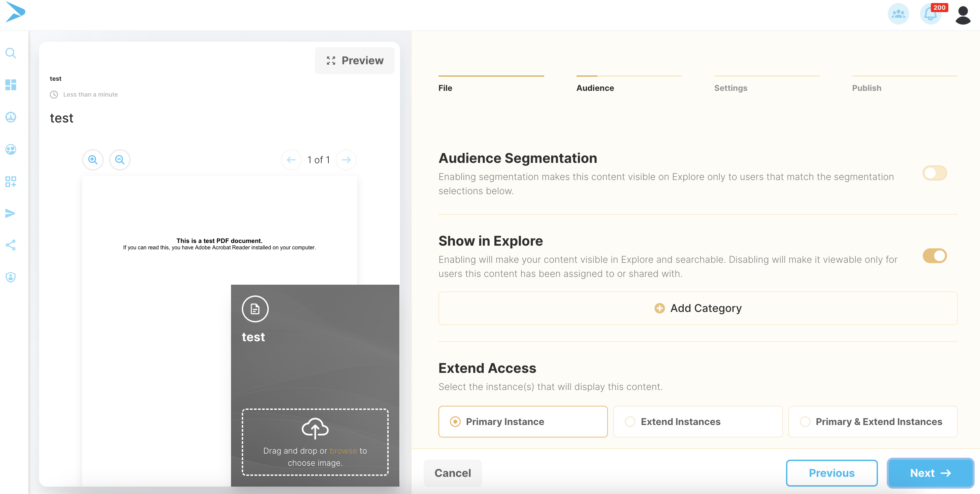980x494 pixels.
Task: Go to previous PDF page arrow
Action: click(x=291, y=160)
